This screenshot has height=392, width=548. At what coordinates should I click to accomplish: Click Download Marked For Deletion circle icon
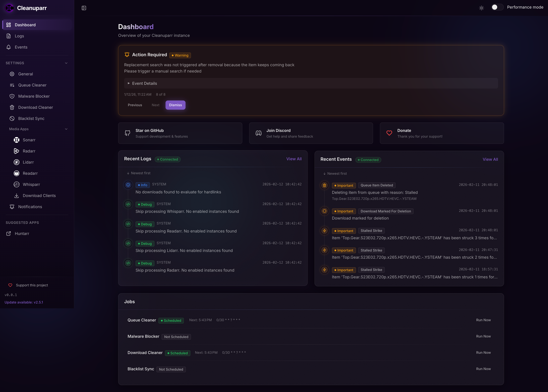coord(324,211)
